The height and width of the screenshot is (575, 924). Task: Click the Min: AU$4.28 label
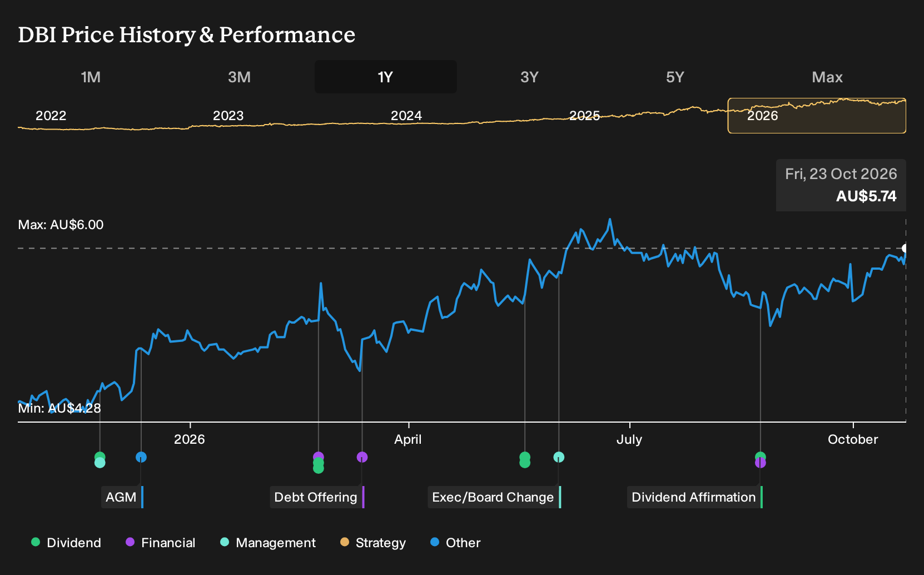point(59,408)
